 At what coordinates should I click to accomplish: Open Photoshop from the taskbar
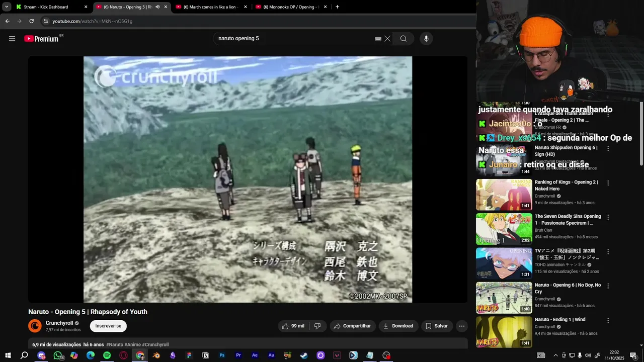222,355
